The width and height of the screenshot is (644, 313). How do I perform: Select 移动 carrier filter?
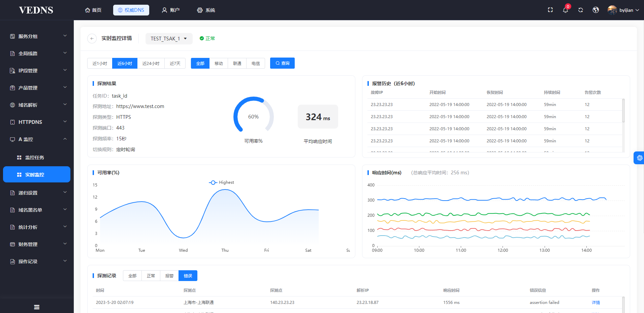(219, 63)
